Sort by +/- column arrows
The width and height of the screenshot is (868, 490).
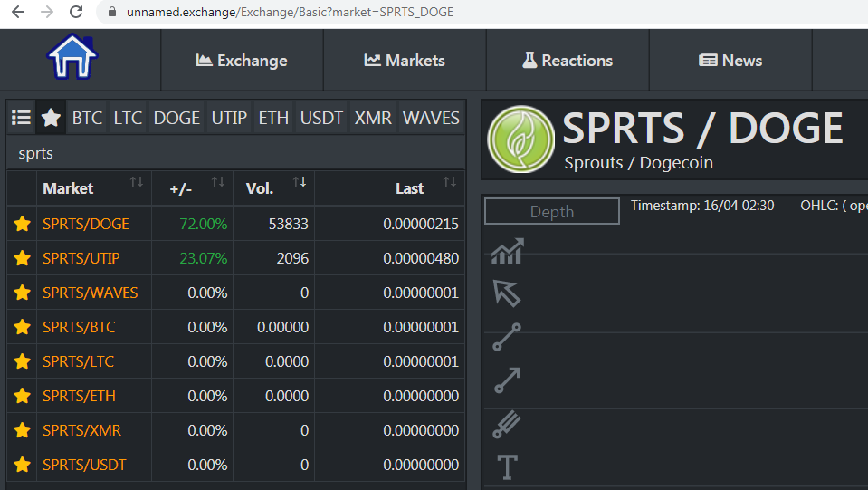click(x=217, y=182)
